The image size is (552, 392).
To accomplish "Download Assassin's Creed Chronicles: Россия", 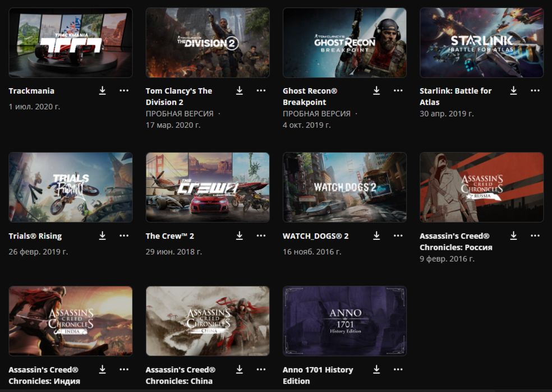I will click(x=514, y=236).
